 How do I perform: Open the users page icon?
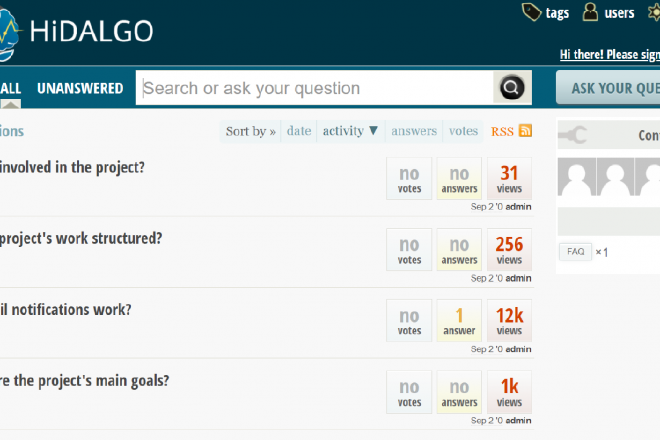592,12
